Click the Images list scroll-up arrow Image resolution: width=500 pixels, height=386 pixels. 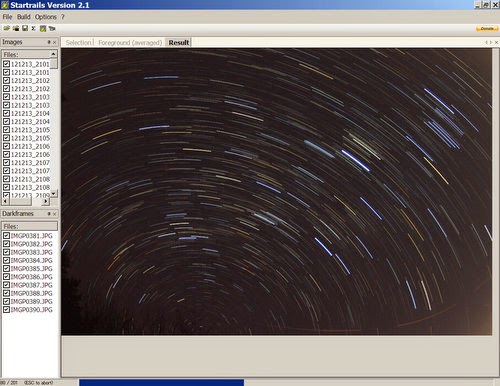coord(54,54)
